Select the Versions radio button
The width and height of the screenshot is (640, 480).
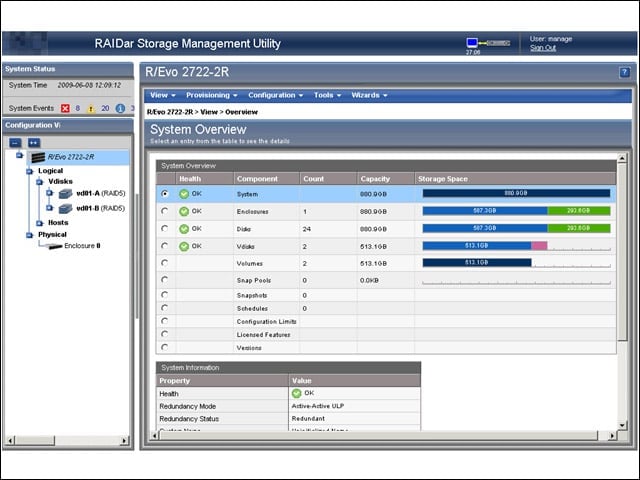click(x=164, y=347)
